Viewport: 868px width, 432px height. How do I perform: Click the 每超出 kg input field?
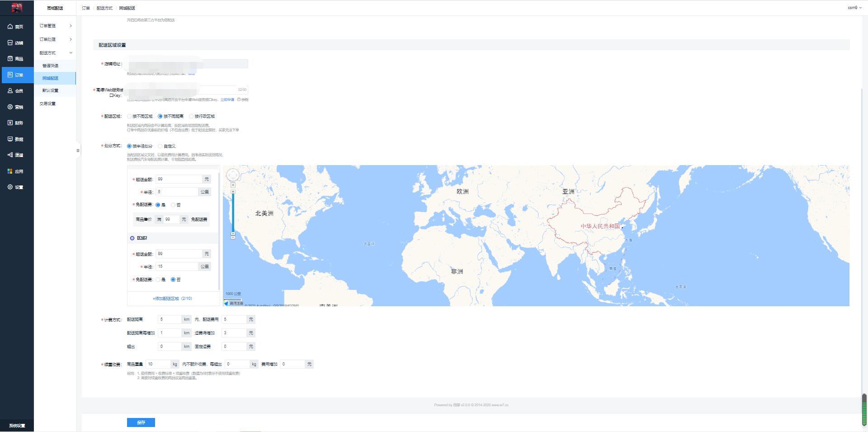[x=237, y=364]
